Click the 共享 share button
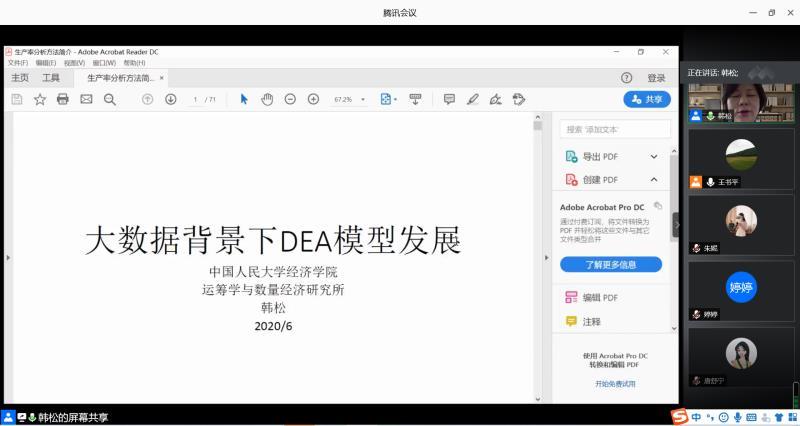Screen dimensions: 800x426 click(x=646, y=99)
